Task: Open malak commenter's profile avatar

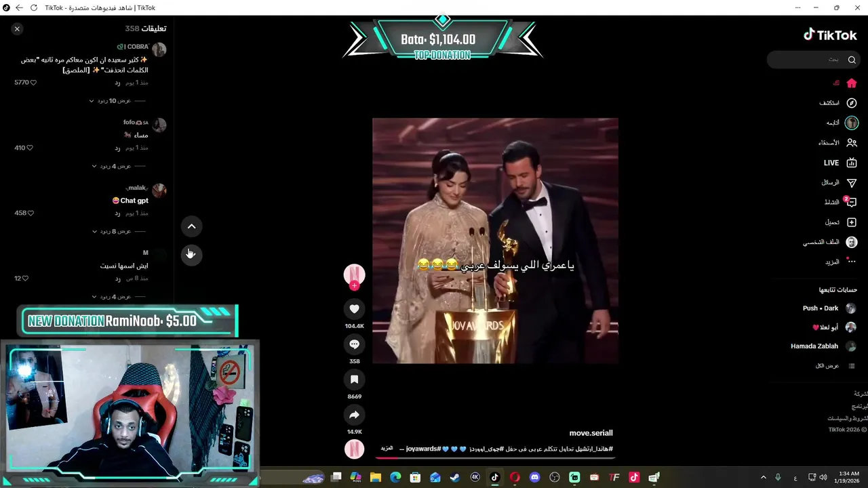Action: pos(159,190)
